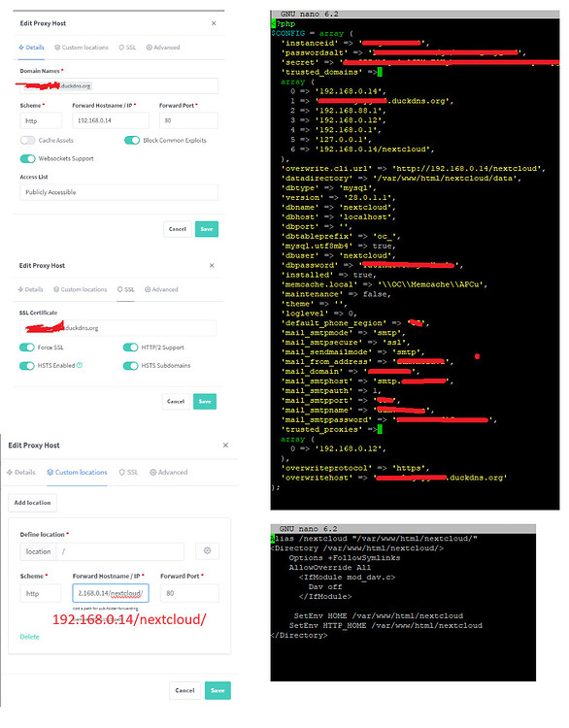Image resolution: width=569 pixels, height=728 pixels.
Task: Click the HSTS Enabled help icon
Action: point(80,365)
